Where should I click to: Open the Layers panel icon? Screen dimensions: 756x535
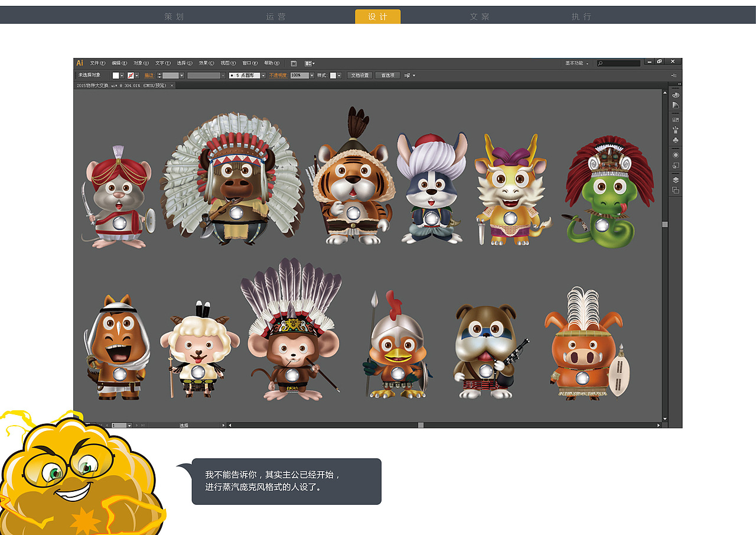coord(676,180)
